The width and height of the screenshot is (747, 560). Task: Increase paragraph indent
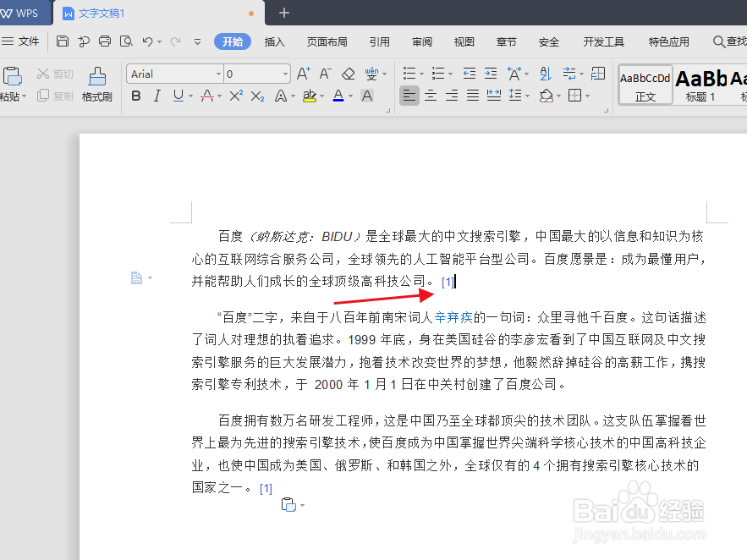point(490,74)
